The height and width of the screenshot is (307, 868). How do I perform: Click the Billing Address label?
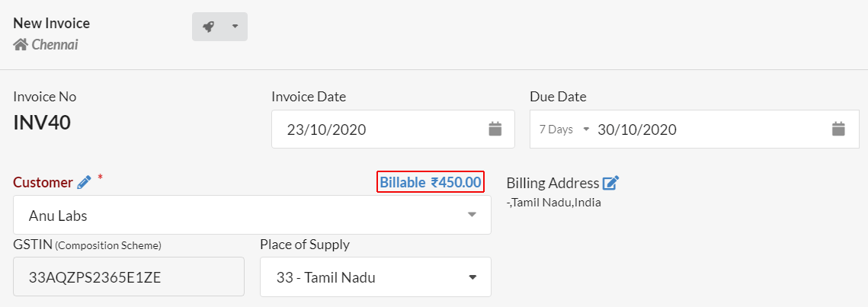(x=553, y=183)
